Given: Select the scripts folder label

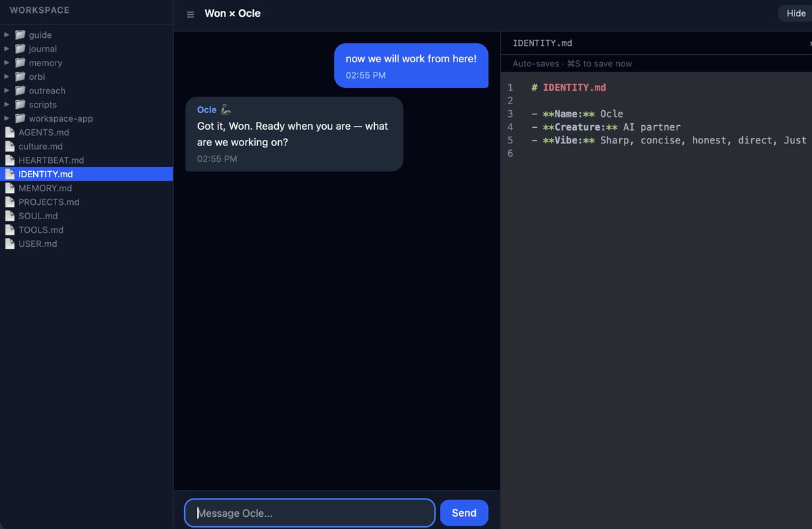Looking at the screenshot, I should [43, 104].
